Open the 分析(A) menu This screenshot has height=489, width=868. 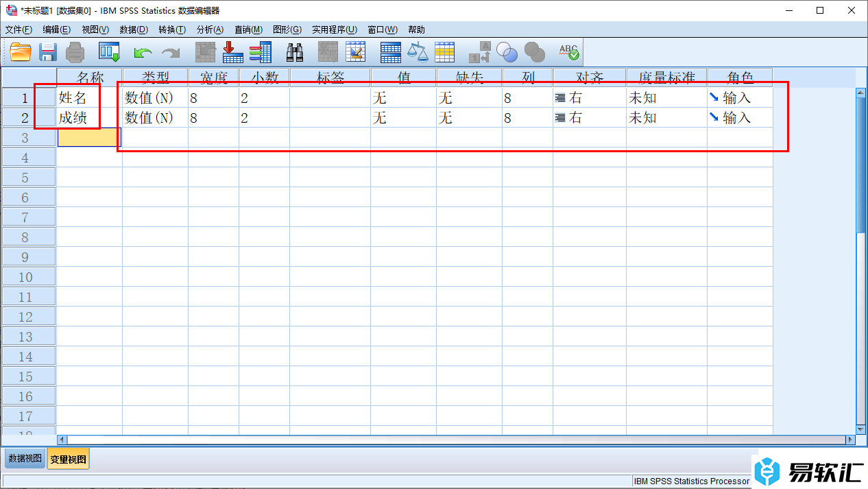(x=210, y=29)
